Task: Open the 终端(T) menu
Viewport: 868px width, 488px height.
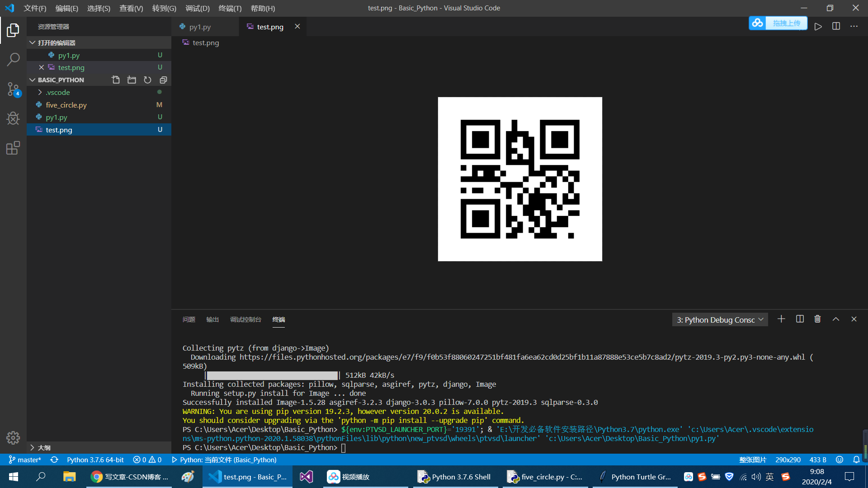Action: (230, 8)
